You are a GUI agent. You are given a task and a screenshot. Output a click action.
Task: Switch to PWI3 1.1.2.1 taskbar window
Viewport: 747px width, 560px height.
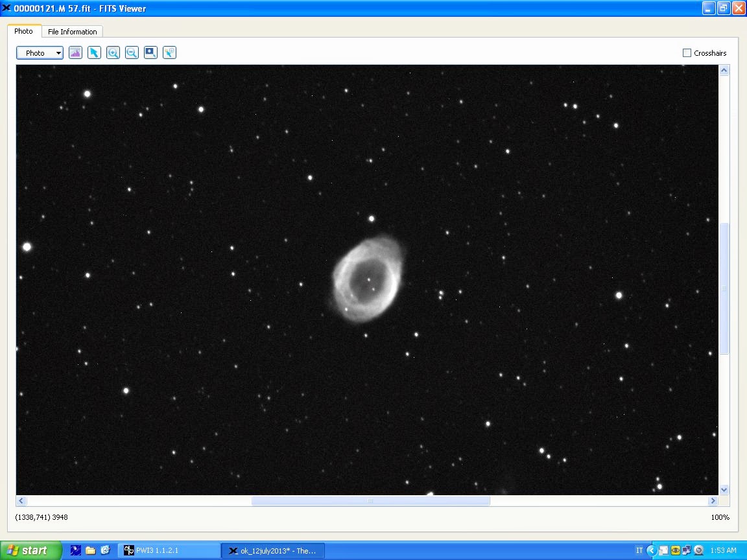(x=169, y=550)
